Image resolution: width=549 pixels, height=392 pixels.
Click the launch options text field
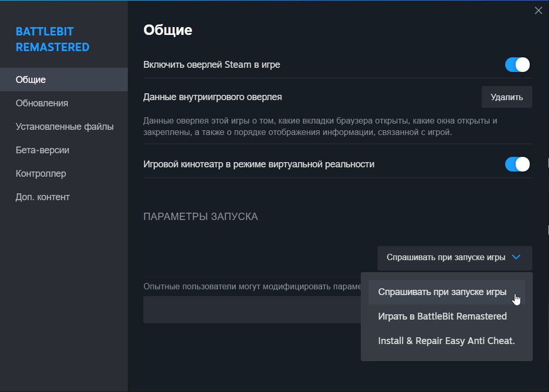(x=250, y=310)
